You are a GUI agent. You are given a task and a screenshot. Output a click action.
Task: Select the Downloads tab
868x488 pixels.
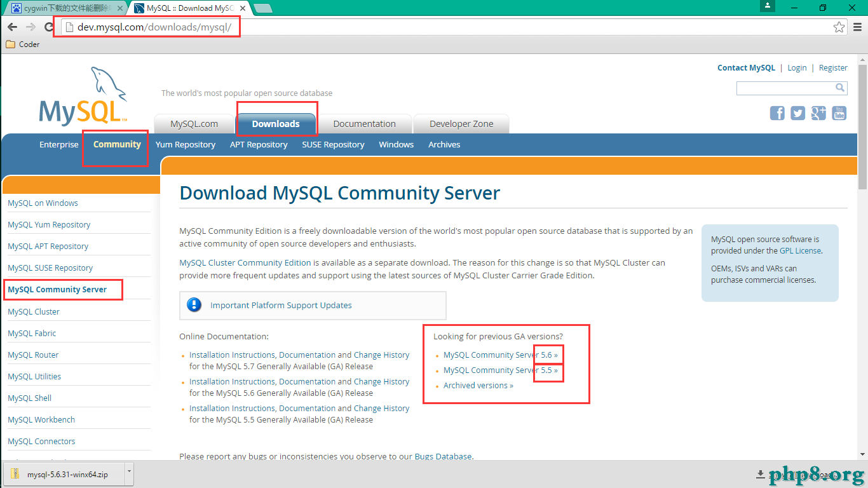pos(276,124)
